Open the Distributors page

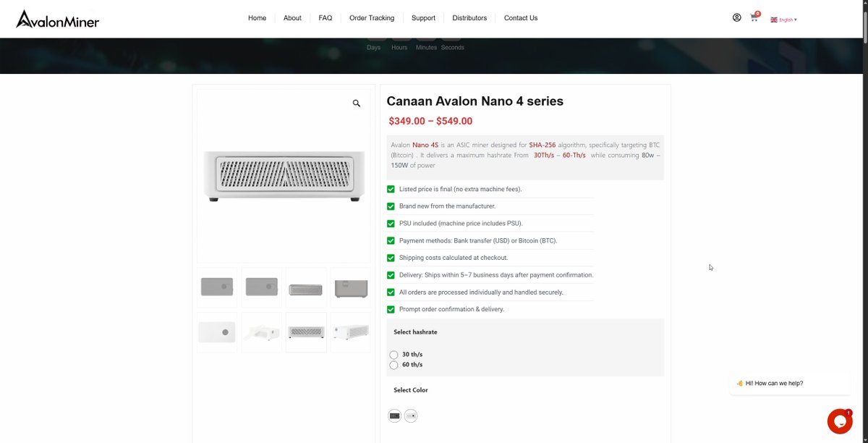469,18
